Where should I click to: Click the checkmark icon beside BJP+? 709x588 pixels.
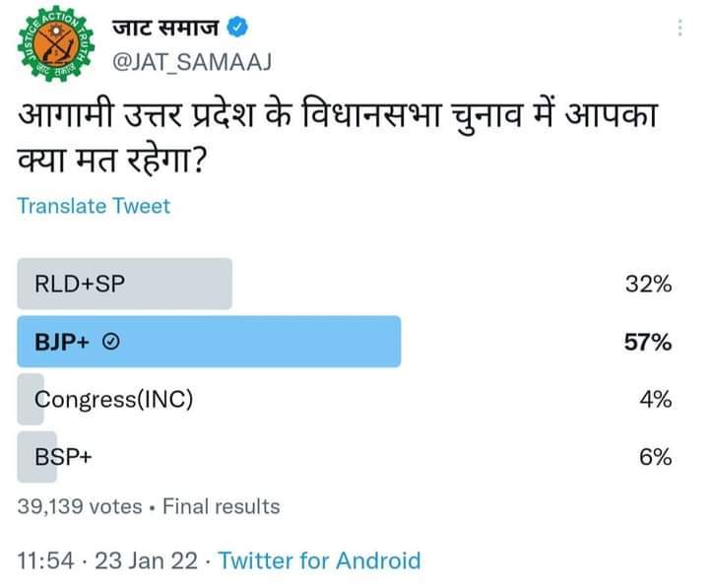(110, 342)
